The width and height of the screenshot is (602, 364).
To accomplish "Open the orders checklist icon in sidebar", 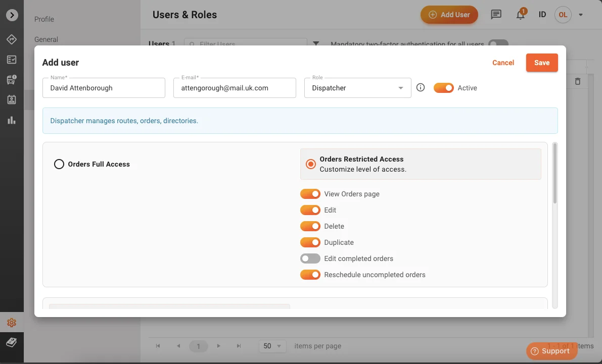I will [12, 60].
